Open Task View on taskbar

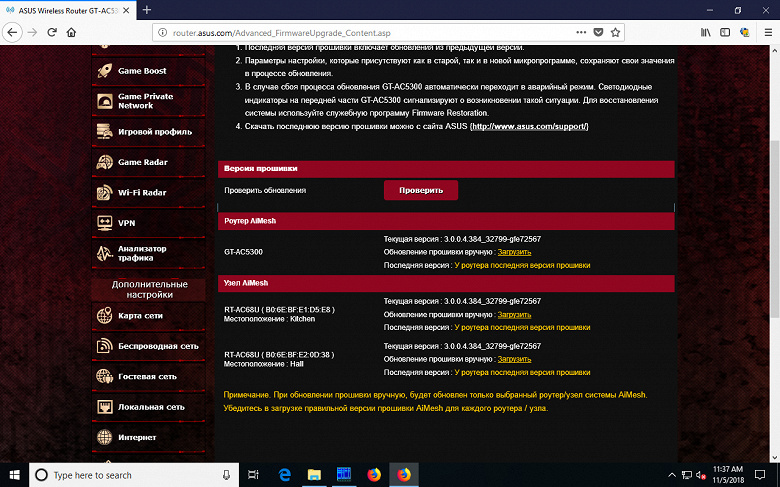pos(253,475)
